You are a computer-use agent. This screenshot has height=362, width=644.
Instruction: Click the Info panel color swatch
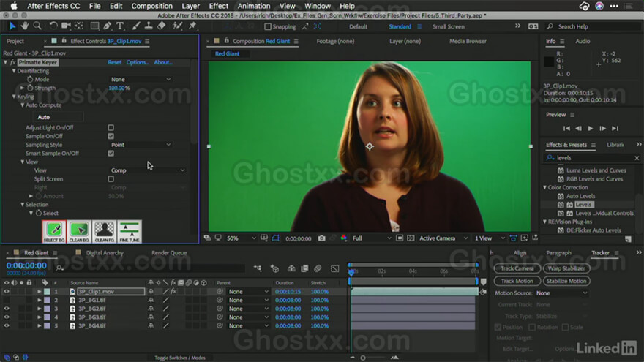(549, 61)
